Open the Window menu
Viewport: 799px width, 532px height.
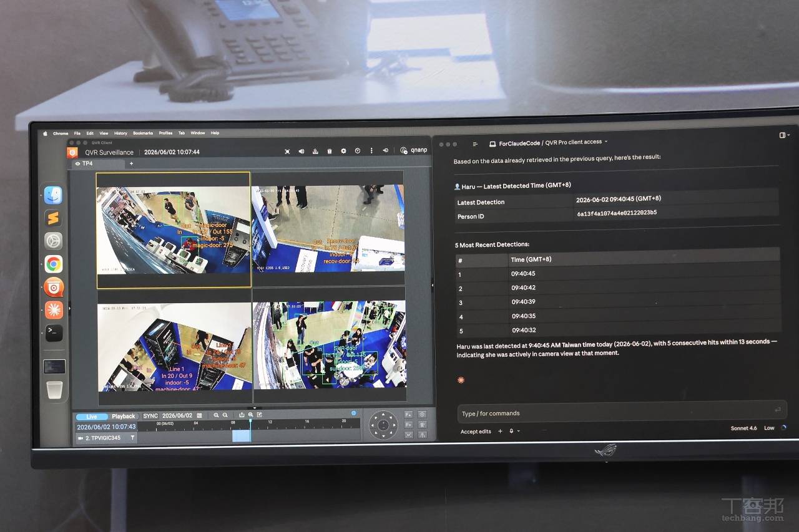click(197, 133)
